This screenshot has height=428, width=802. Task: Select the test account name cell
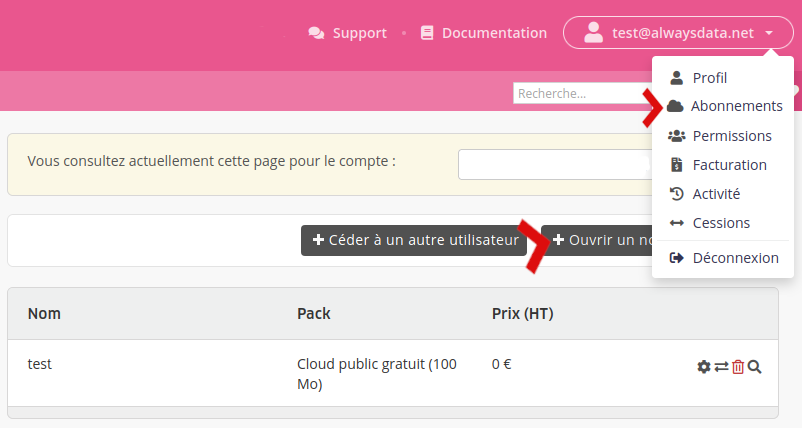39,364
